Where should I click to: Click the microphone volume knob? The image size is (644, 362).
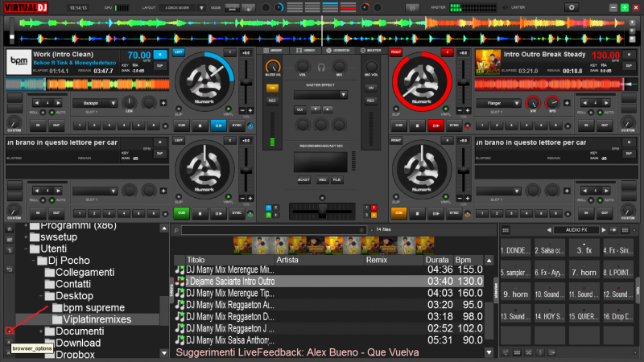[371, 67]
